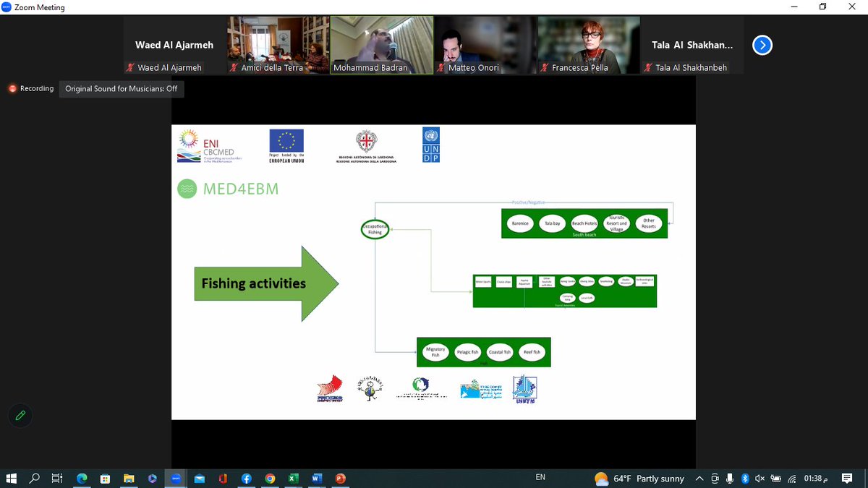This screenshot has width=868, height=488.
Task: Open Wi-Fi network tray icon
Action: point(792,479)
